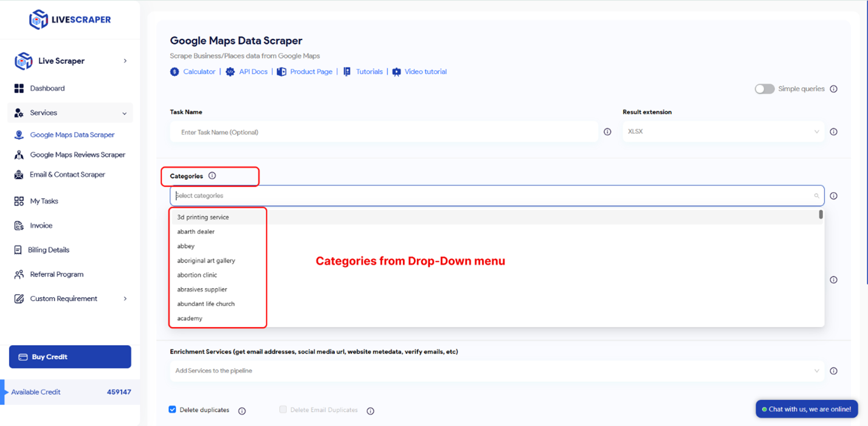Click the Available Credit 459147 value
This screenshot has width=868, height=426.
[x=119, y=392]
